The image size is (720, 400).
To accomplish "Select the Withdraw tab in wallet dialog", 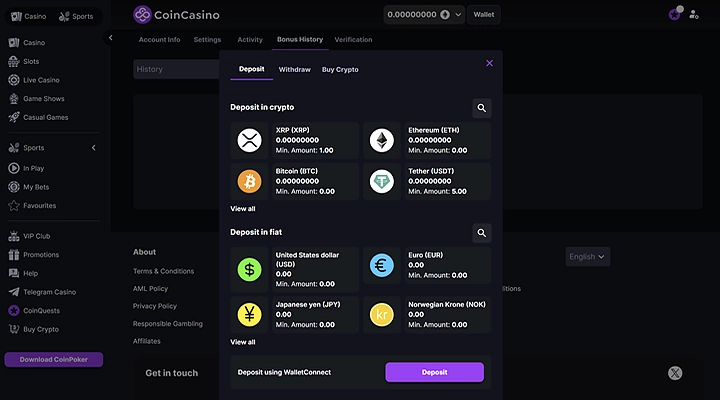I will point(294,70).
